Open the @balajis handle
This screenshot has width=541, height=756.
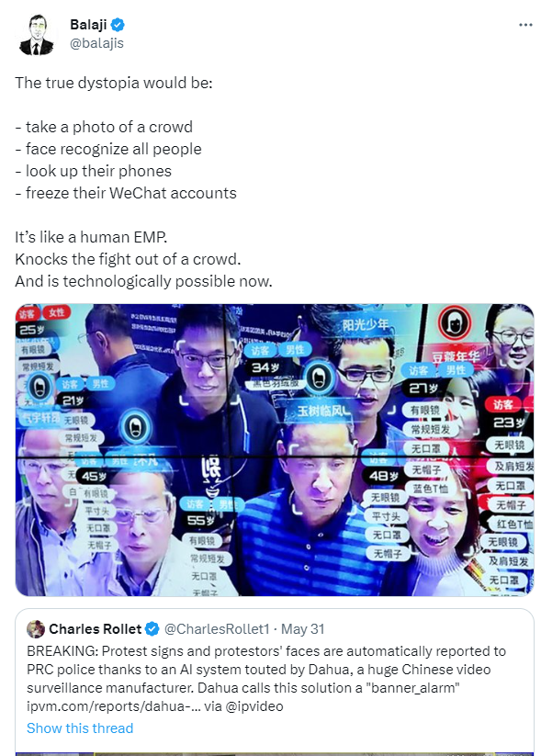pos(97,43)
